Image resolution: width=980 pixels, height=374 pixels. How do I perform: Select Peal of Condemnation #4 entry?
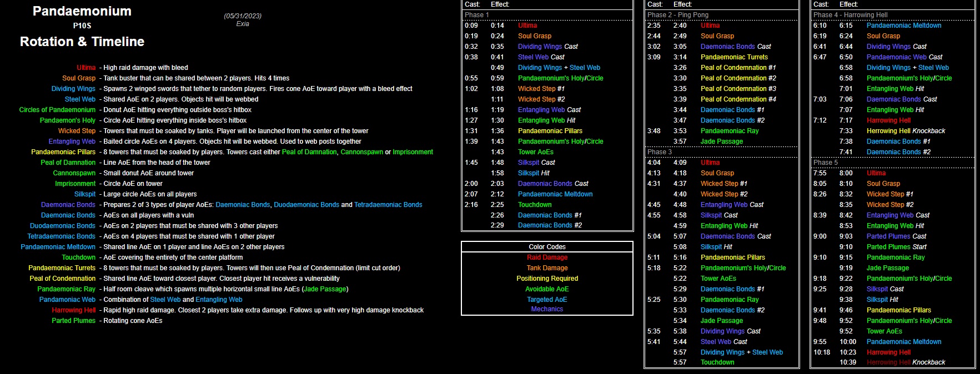coord(738,99)
